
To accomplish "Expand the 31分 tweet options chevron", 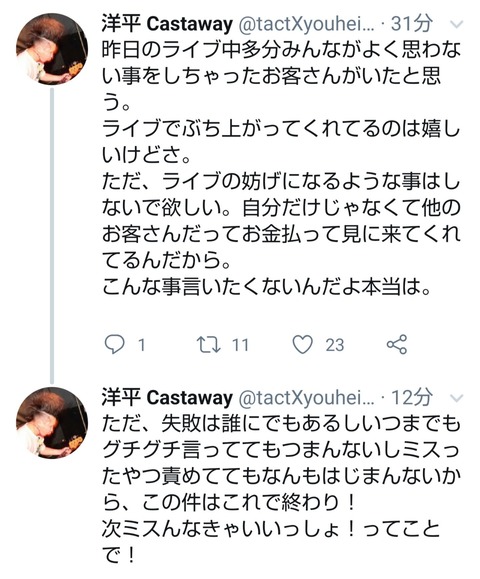I will (x=457, y=25).
